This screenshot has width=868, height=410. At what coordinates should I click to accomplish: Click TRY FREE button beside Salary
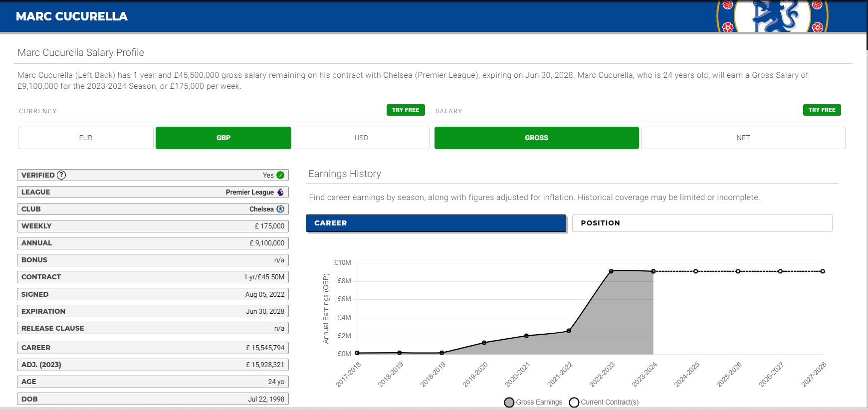822,110
